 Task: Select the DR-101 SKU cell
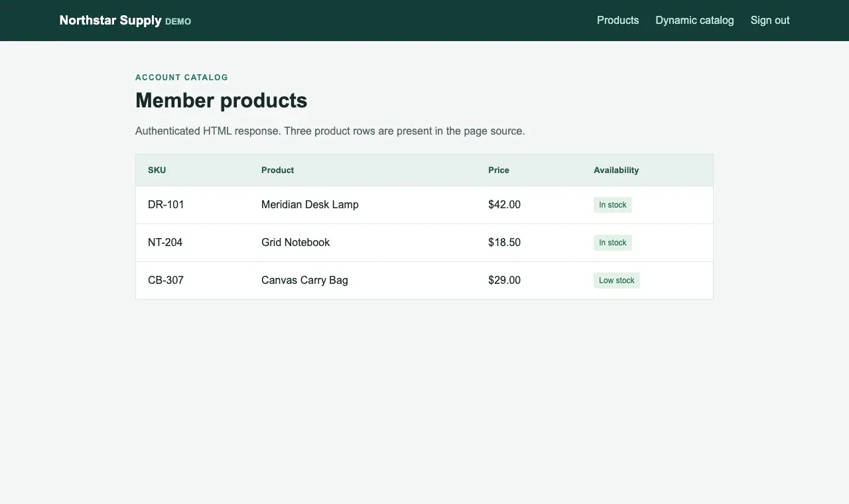[166, 205]
